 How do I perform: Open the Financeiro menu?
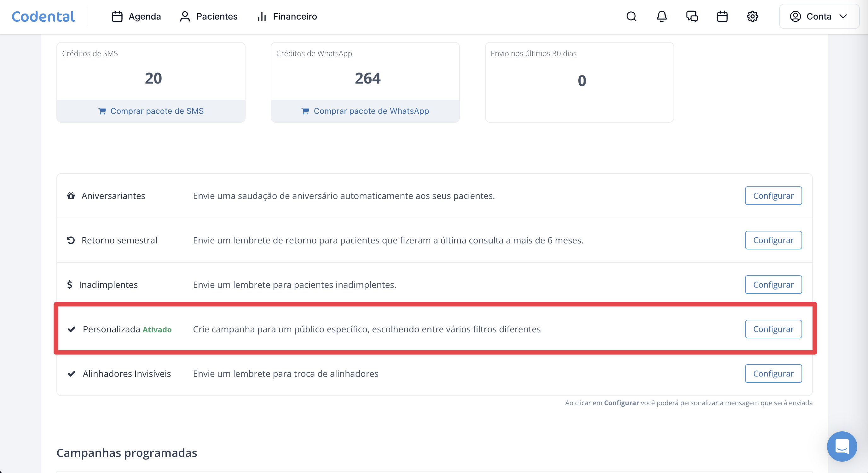[x=287, y=16]
